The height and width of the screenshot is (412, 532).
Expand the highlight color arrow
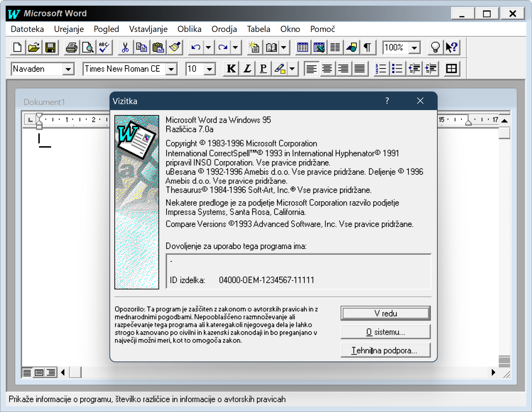[293, 69]
